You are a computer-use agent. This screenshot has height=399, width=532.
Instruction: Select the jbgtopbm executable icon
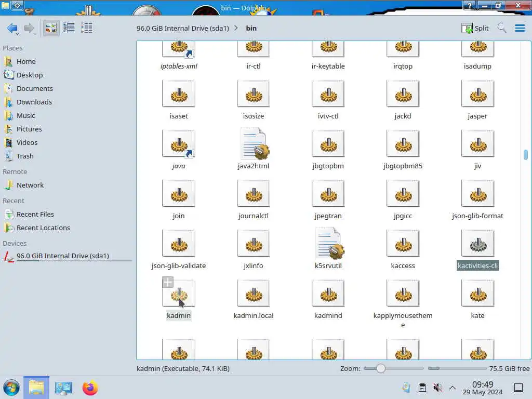click(x=328, y=144)
